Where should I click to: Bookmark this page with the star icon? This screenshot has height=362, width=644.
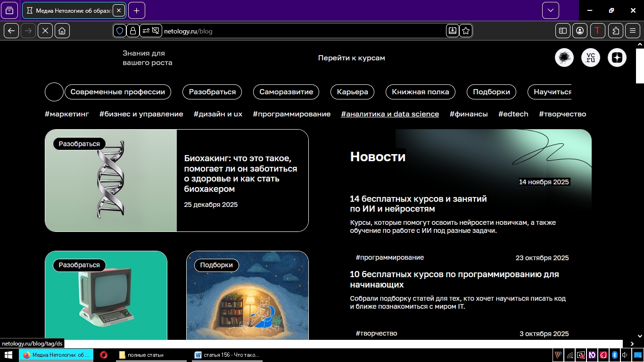pos(466,31)
